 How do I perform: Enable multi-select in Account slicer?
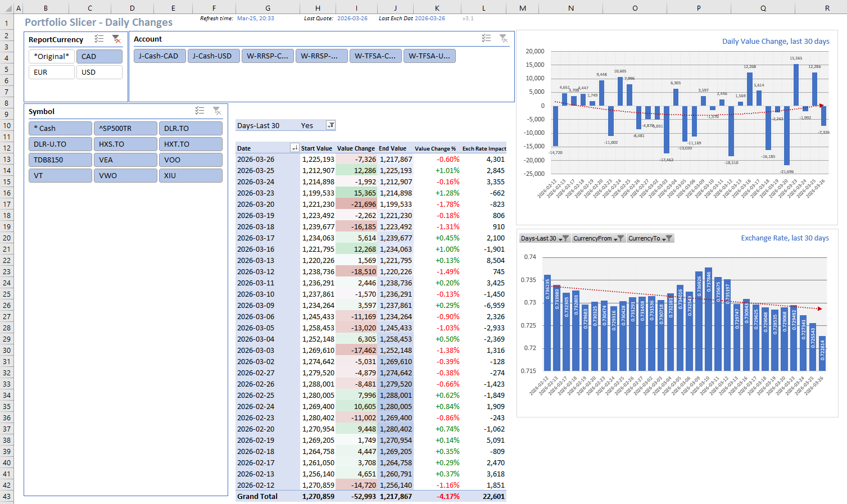(486, 38)
